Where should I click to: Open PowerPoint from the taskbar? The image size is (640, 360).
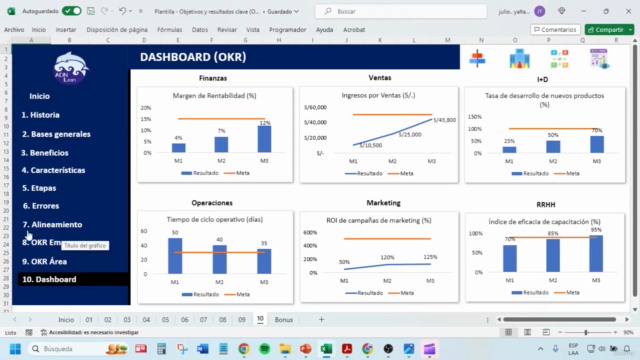pos(306,349)
